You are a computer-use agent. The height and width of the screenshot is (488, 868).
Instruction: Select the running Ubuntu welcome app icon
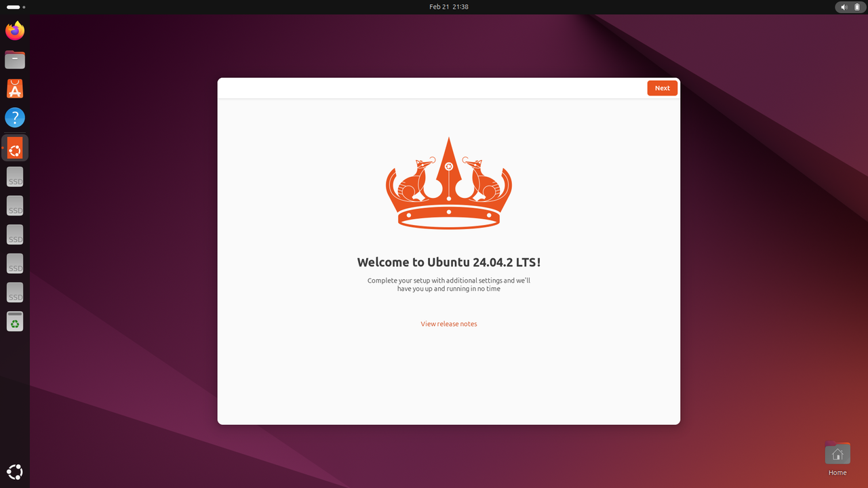(15, 148)
